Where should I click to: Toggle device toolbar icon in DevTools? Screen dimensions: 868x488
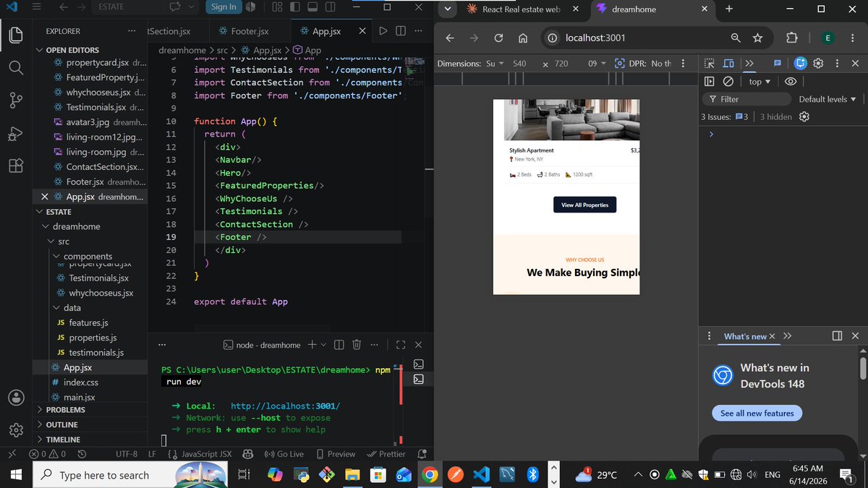(x=728, y=63)
